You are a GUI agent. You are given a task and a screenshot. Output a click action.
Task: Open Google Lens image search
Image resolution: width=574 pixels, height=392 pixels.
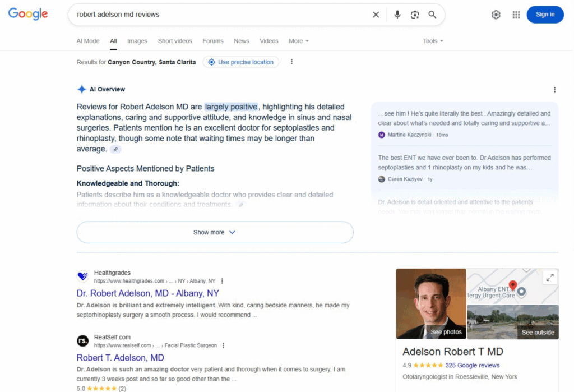pos(415,15)
